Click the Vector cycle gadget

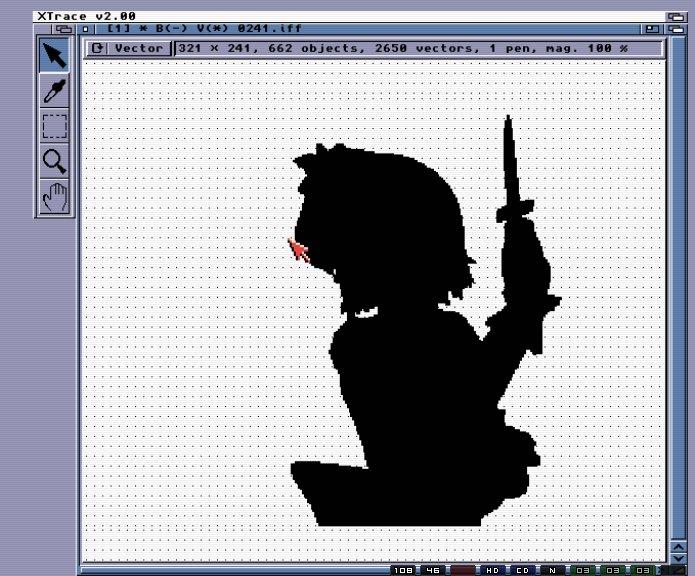[129, 48]
